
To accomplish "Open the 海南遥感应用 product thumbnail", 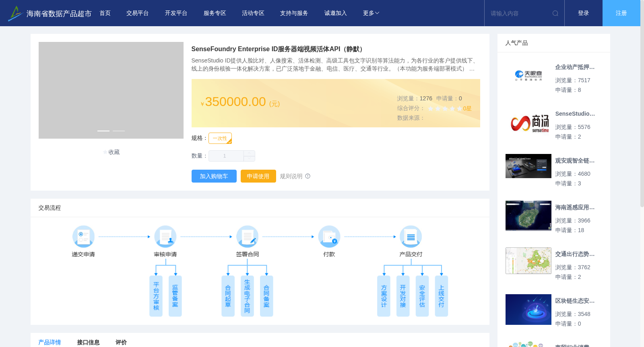I will [x=528, y=216].
